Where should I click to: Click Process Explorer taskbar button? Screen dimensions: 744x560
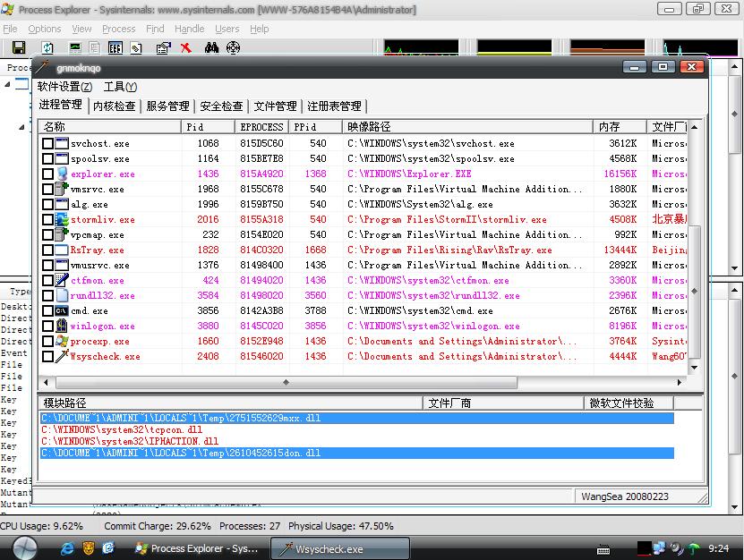pyautogui.click(x=197, y=548)
